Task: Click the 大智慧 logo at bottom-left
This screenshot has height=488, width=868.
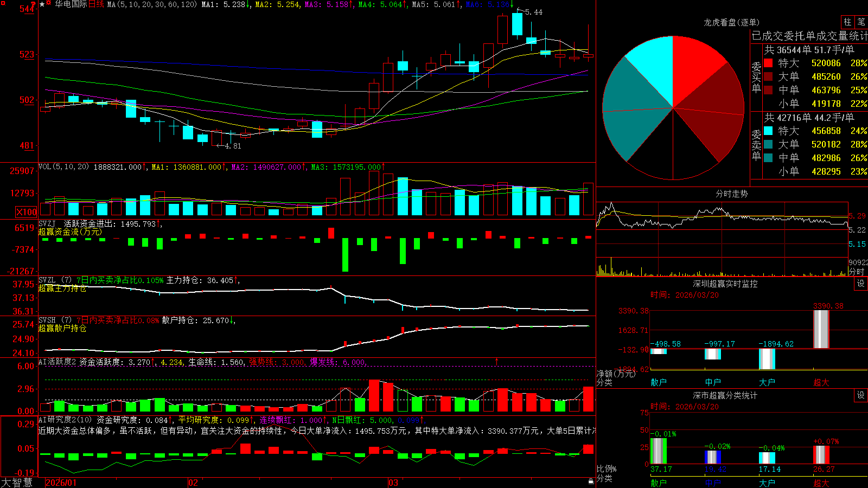Action: [x=16, y=483]
